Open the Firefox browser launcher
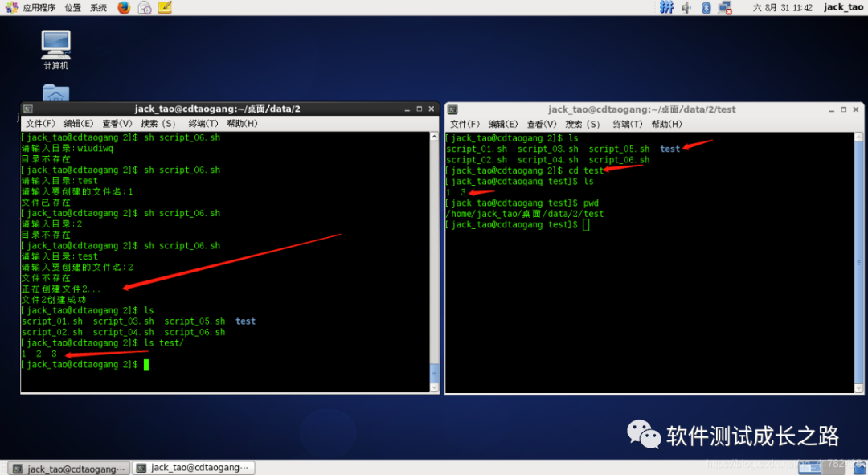 pos(124,7)
